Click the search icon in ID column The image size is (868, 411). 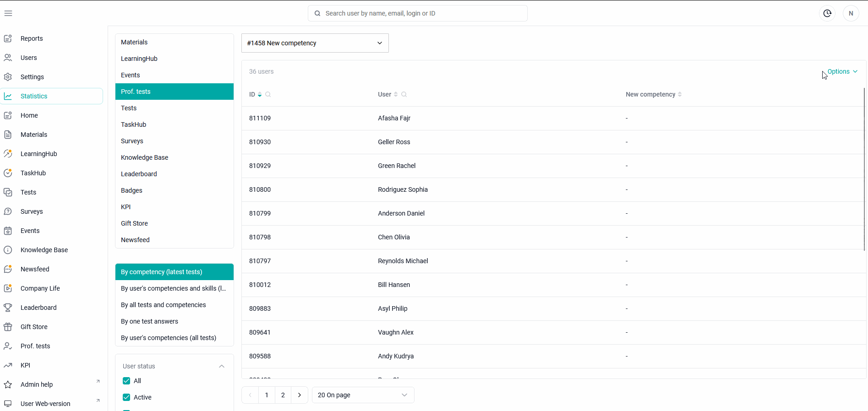tap(268, 94)
